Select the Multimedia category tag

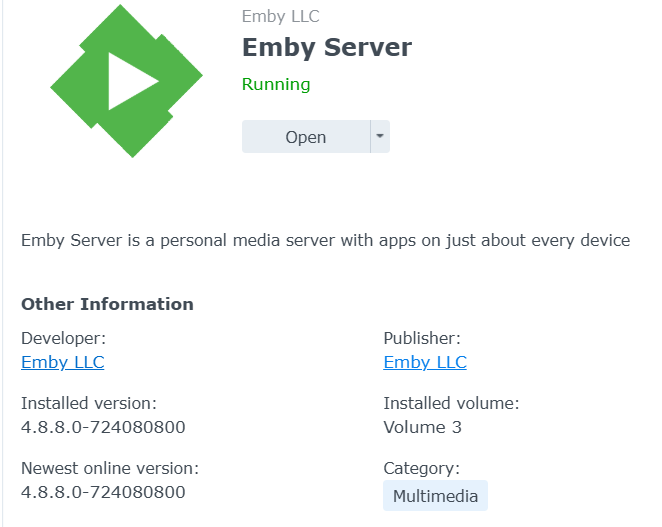(x=435, y=496)
